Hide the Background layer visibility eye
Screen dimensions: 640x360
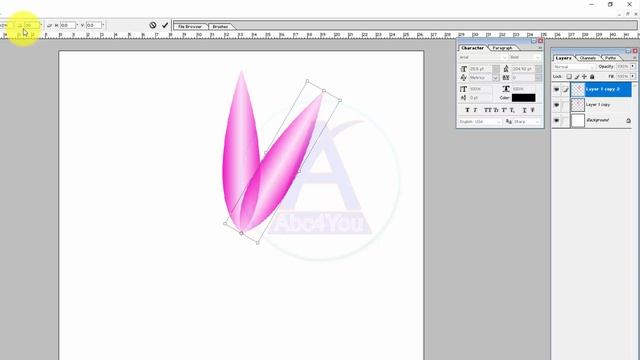(x=556, y=121)
